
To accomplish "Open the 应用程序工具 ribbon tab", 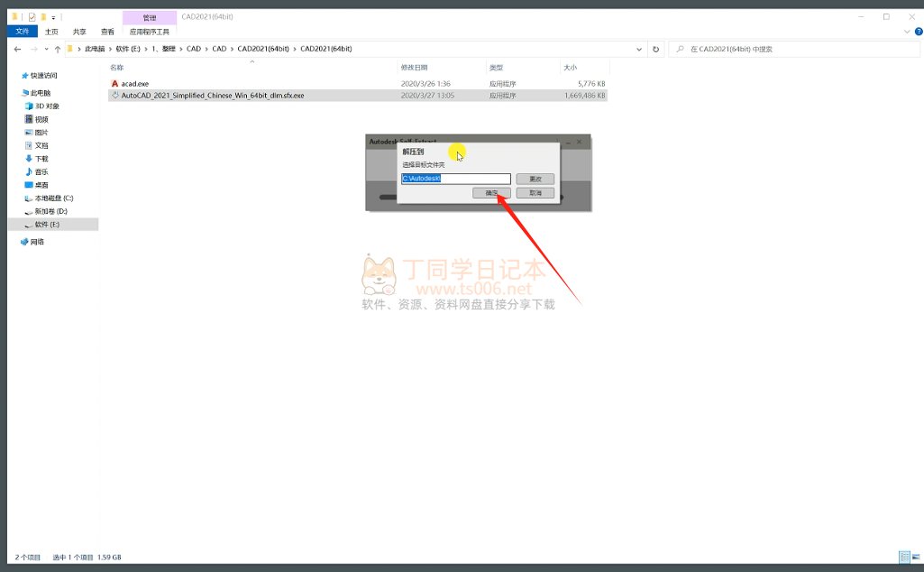I will coord(150,32).
